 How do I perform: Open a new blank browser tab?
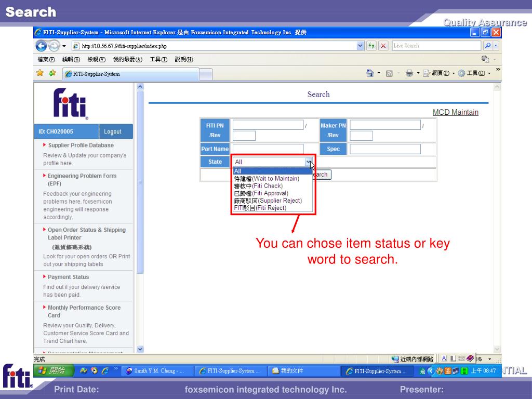click(x=206, y=74)
